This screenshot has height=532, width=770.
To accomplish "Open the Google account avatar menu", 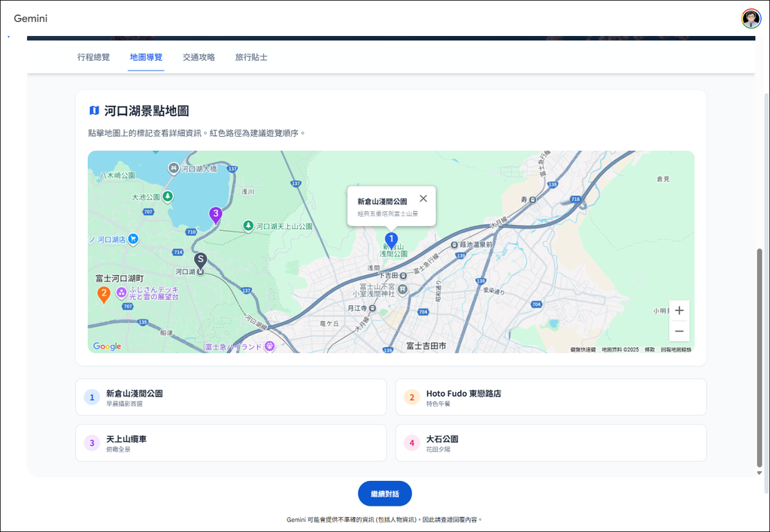I will [751, 19].
